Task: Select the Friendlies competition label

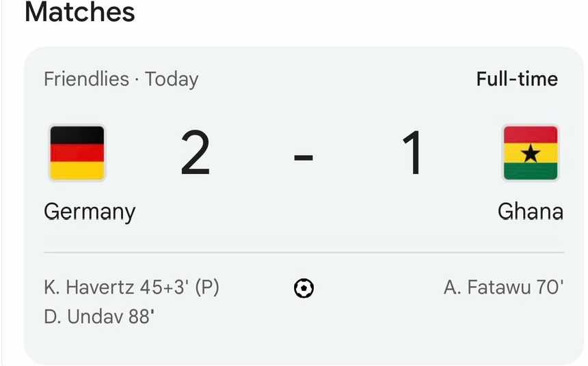Action: pos(86,79)
